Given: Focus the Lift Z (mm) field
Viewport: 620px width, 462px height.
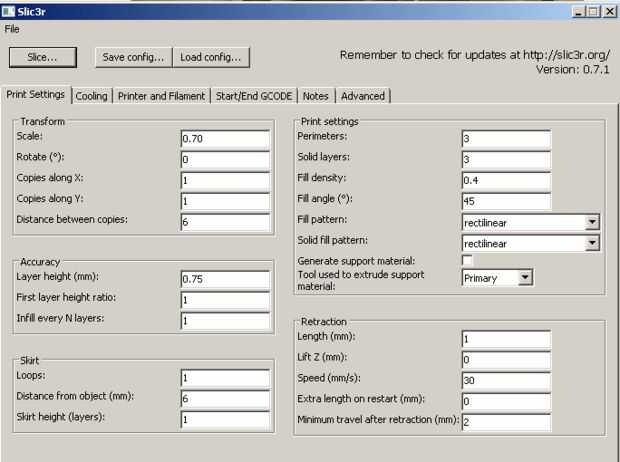Looking at the screenshot, I should tap(506, 360).
